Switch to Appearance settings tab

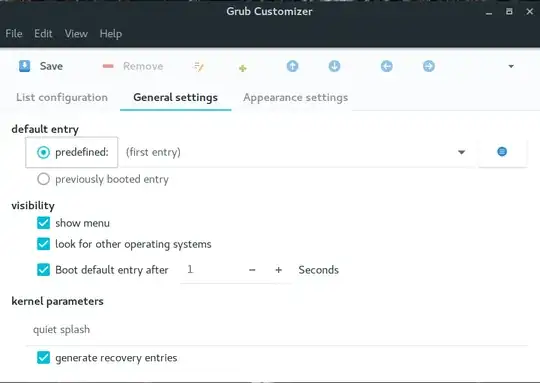point(295,97)
